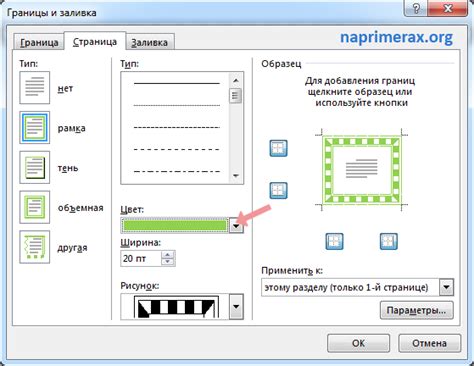Click the Рисунок pattern preview box

click(175, 307)
